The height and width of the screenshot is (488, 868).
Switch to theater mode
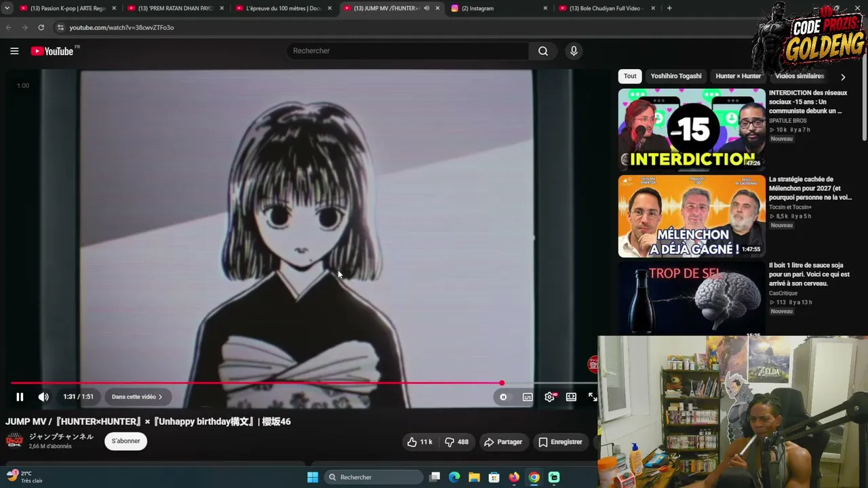pos(571,397)
